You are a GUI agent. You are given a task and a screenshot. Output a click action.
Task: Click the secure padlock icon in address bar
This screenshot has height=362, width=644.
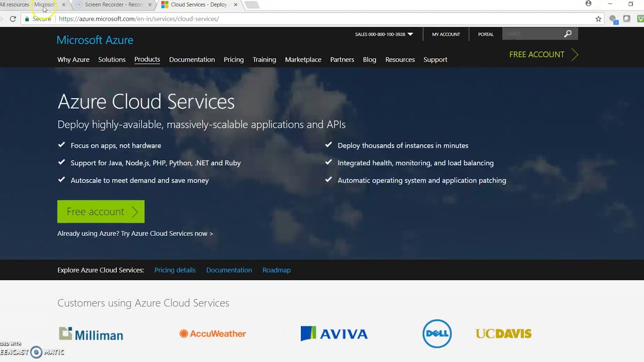click(x=27, y=19)
